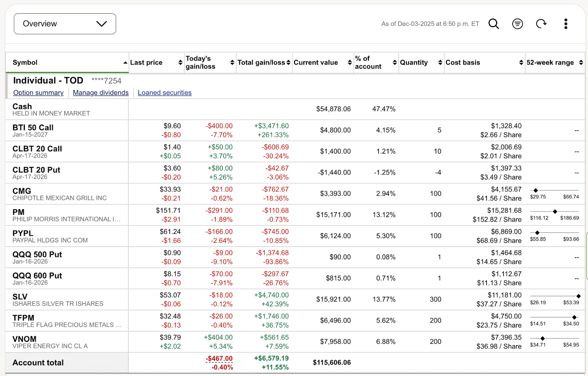This screenshot has width=588, height=376.
Task: Sort by Cost basis column arrows
Action: 521,63
